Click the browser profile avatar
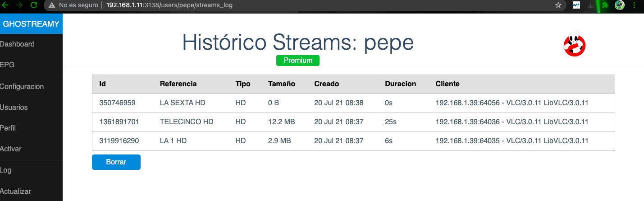The width and height of the screenshot is (644, 201). click(620, 5)
